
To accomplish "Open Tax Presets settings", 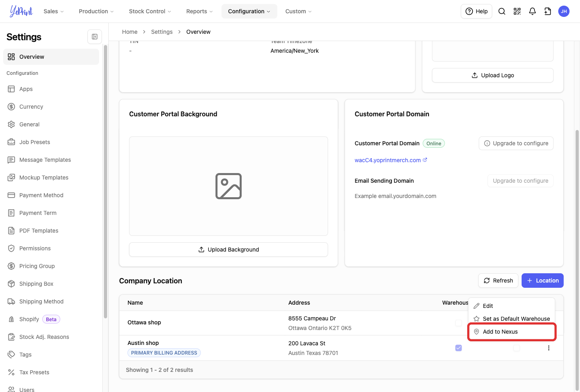I will 51,372.
